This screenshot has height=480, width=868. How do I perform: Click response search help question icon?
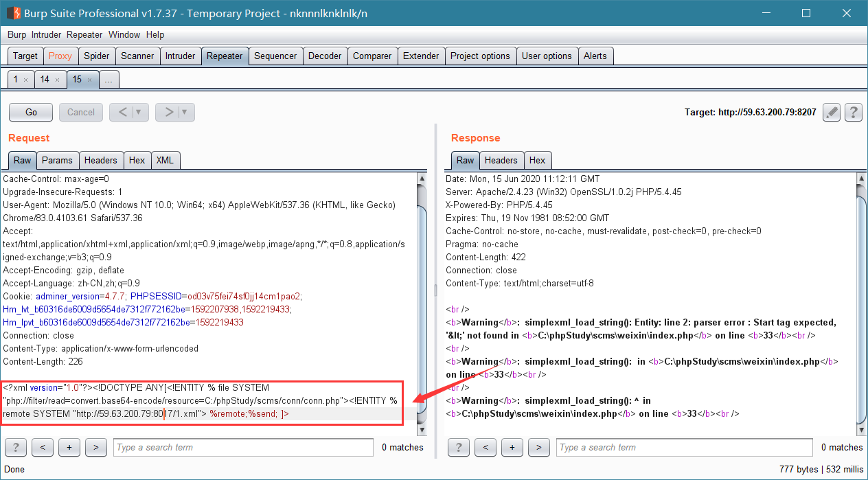[459, 447]
